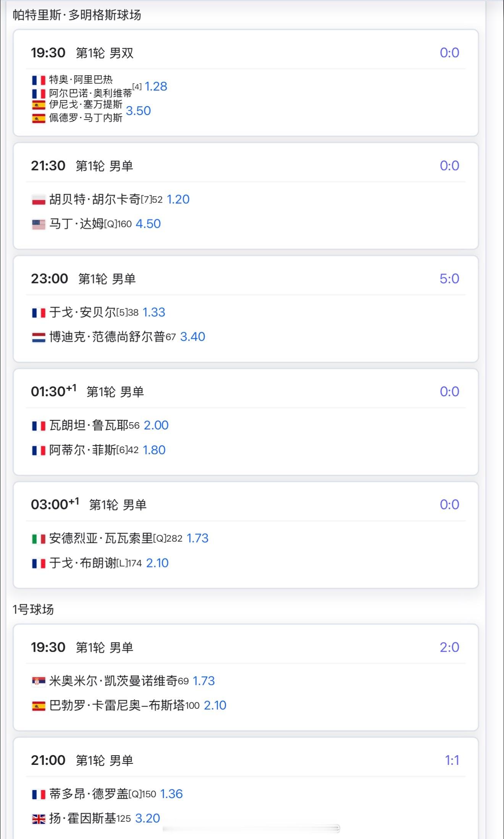Select odds 3.40 for 博迪克·范德尚舒尔普
504x839 pixels.
tap(192, 337)
